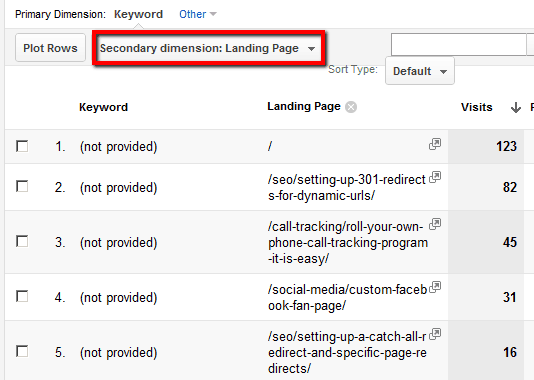
Task: Open /seo/setting-up-301-redirects-for-dynamic-urls/ link
Action: click(347, 187)
